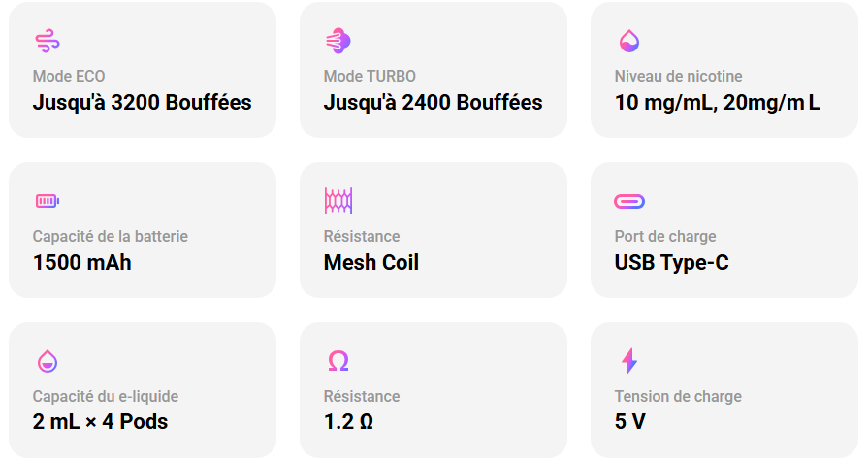Click the '5 V' charging voltage value
Viewport: 868px width, 462px height.
pos(629,422)
